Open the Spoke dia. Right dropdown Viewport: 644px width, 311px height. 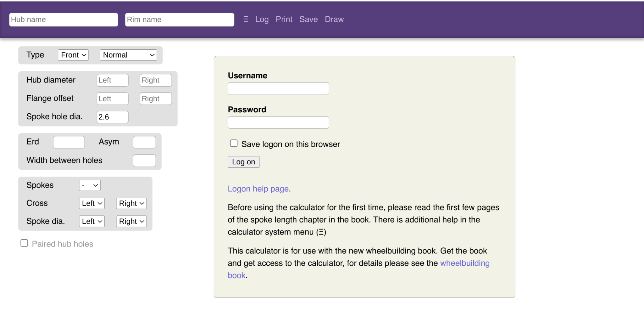pyautogui.click(x=131, y=221)
